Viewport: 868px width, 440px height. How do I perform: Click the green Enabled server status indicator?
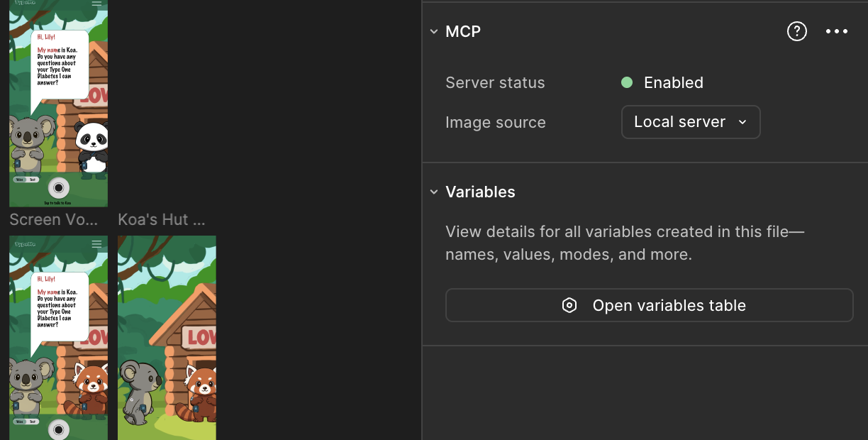[627, 82]
